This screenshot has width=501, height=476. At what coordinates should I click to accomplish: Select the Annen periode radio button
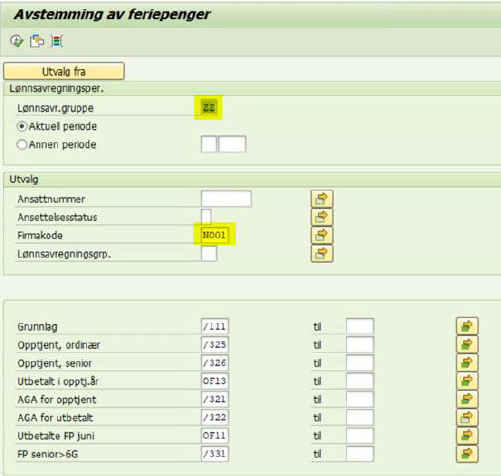tap(22, 145)
